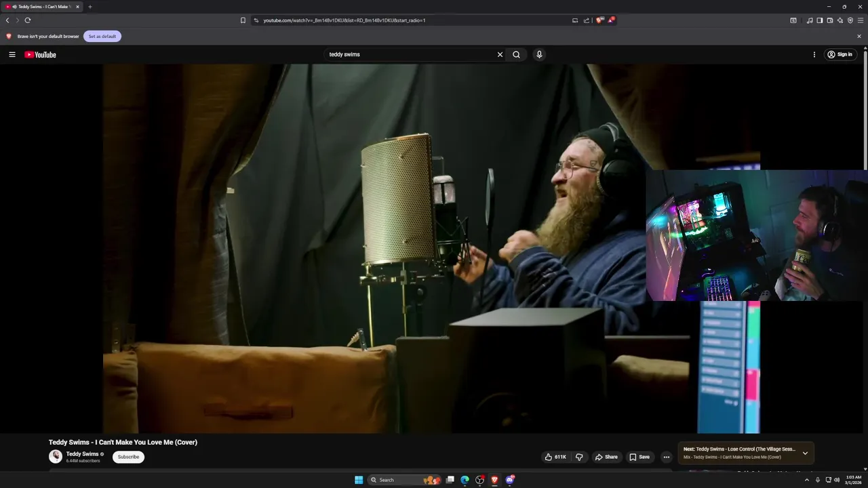Share this page from the address bar
Screen dimensions: 868x488
(587, 20)
